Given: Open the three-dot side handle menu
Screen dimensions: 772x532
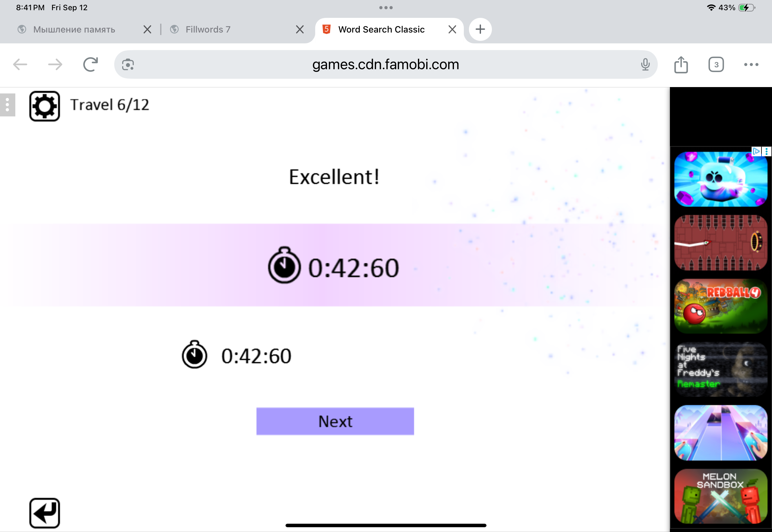Looking at the screenshot, I should click(x=7, y=105).
